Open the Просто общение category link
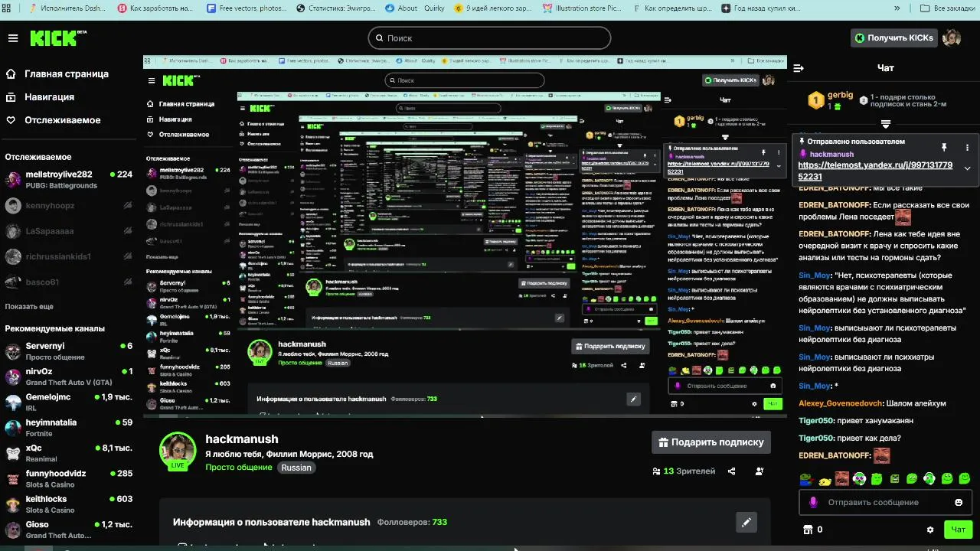 (239, 468)
